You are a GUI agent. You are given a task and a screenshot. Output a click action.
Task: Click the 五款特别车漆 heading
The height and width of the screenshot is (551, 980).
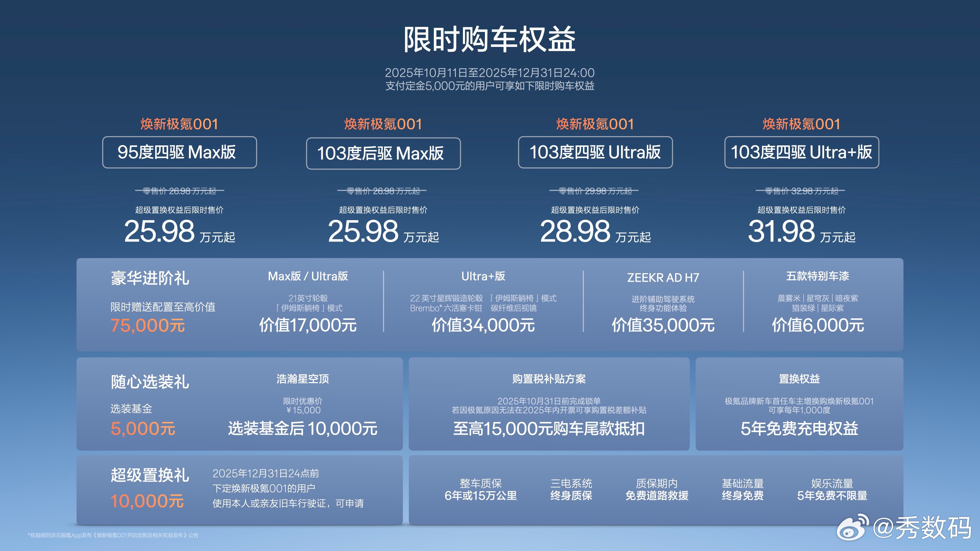pyautogui.click(x=817, y=276)
